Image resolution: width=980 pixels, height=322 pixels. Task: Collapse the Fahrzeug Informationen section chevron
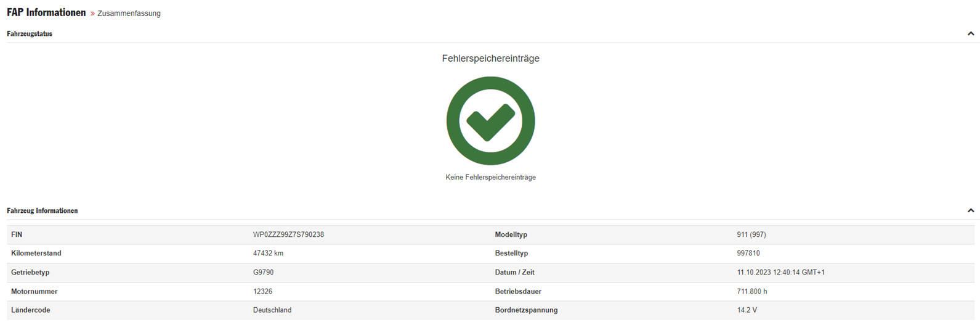(x=971, y=211)
